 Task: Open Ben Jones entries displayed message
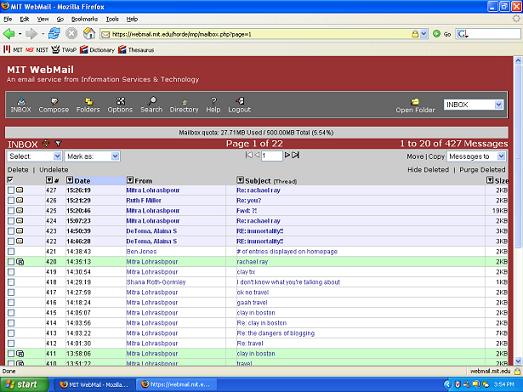[287, 251]
